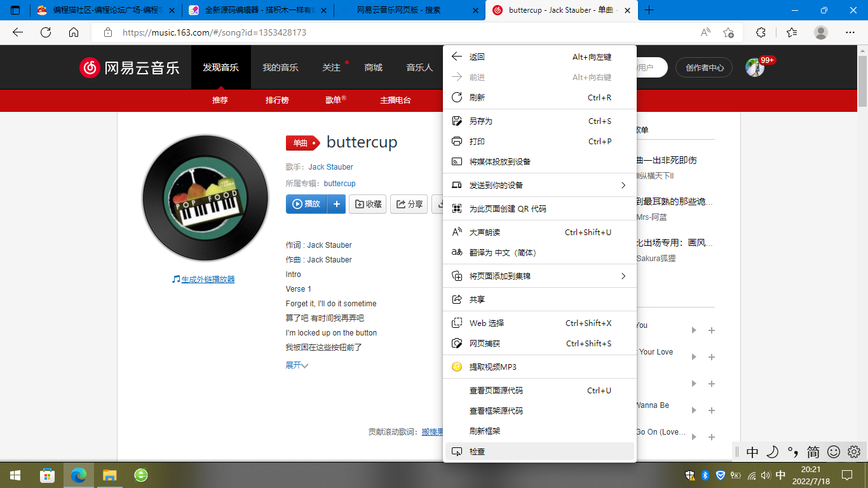This screenshot has height=488, width=868.
Task: Click the 播放 play button
Action: point(306,204)
